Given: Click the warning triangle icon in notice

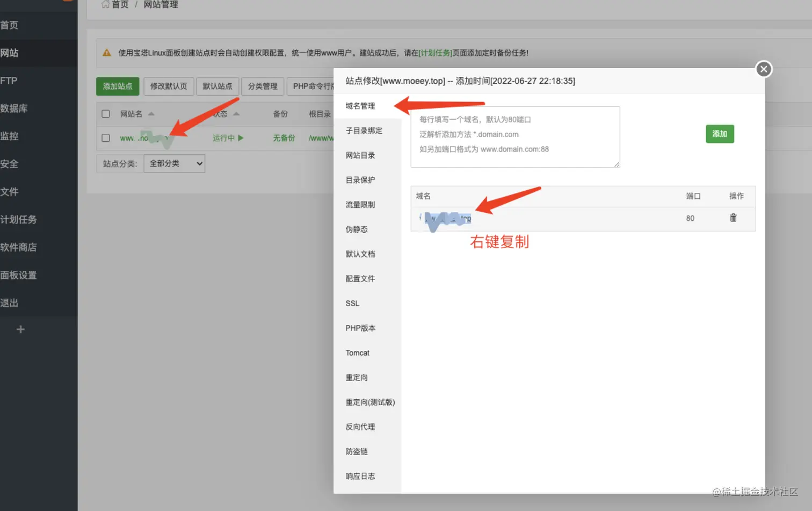Looking at the screenshot, I should [107, 53].
